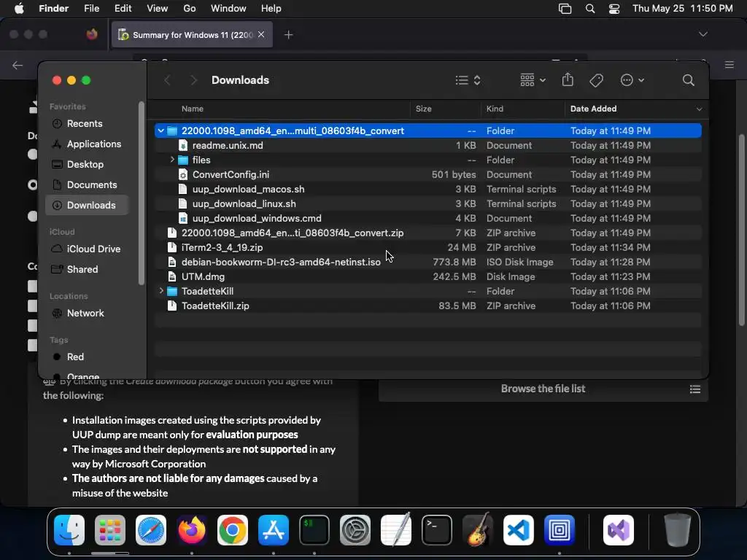Select iTerm2-3_4_19.zip archive
The image size is (747, 560).
click(x=427, y=248)
